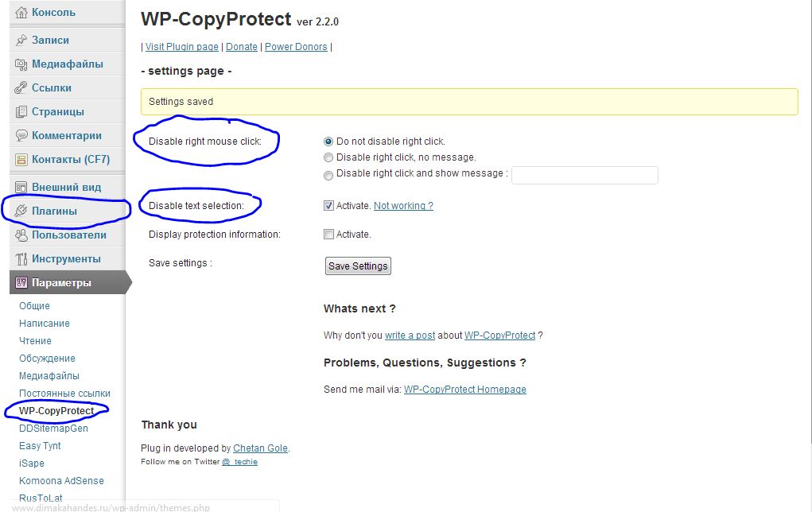Click the Параметры settings icon
The width and height of the screenshot is (812, 512).
pos(21,283)
